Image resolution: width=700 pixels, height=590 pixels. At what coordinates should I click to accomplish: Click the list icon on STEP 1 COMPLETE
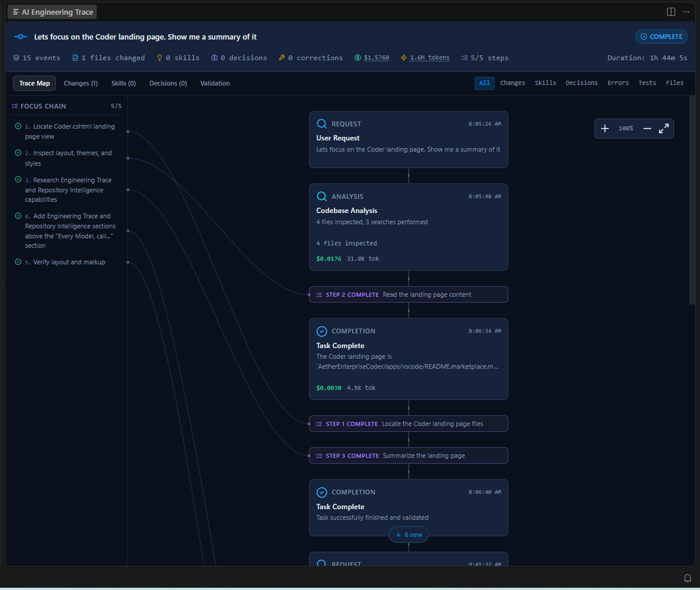[319, 424]
